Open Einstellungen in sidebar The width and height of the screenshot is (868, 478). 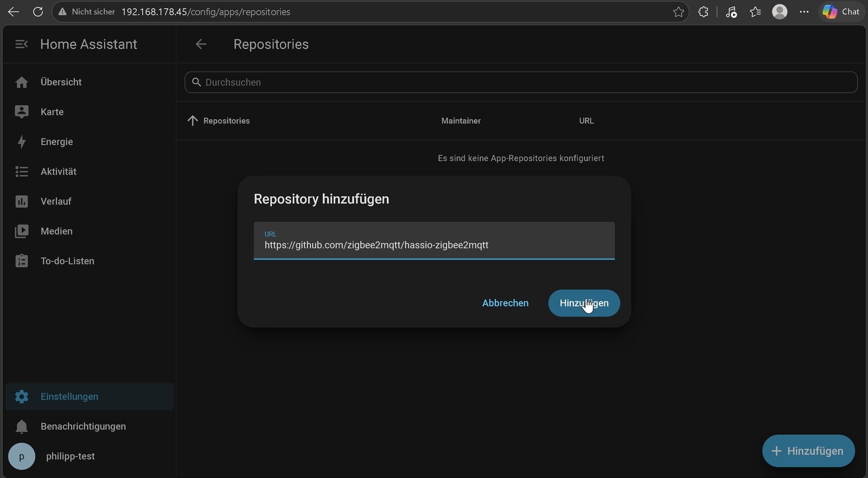(90, 397)
